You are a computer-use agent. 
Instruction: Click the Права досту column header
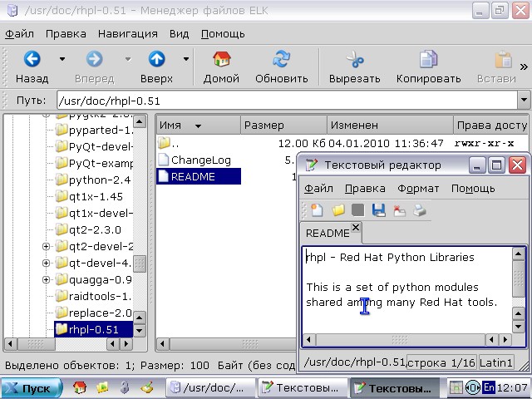click(490, 126)
